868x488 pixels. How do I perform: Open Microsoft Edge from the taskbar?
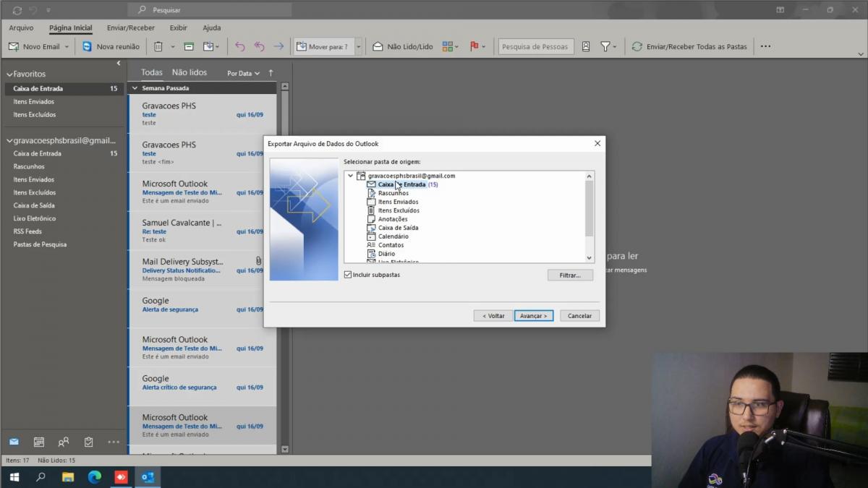pyautogui.click(x=94, y=477)
